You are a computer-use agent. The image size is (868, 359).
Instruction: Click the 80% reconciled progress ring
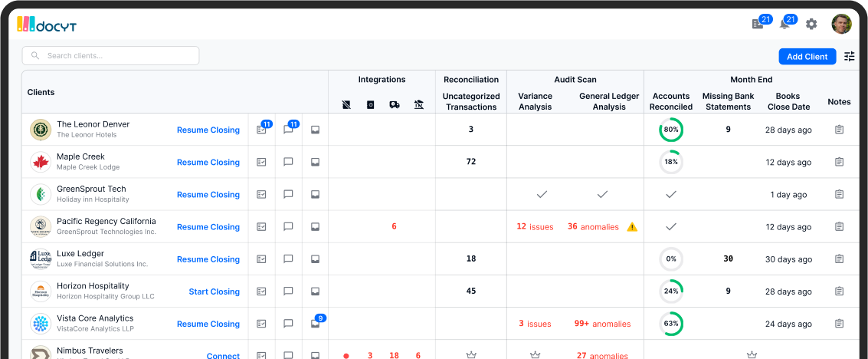tap(671, 130)
